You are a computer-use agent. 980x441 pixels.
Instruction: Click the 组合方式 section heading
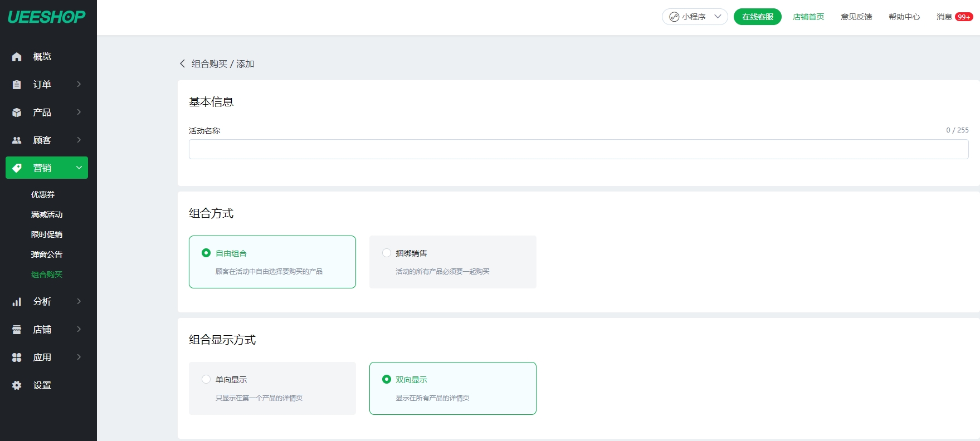(x=211, y=213)
